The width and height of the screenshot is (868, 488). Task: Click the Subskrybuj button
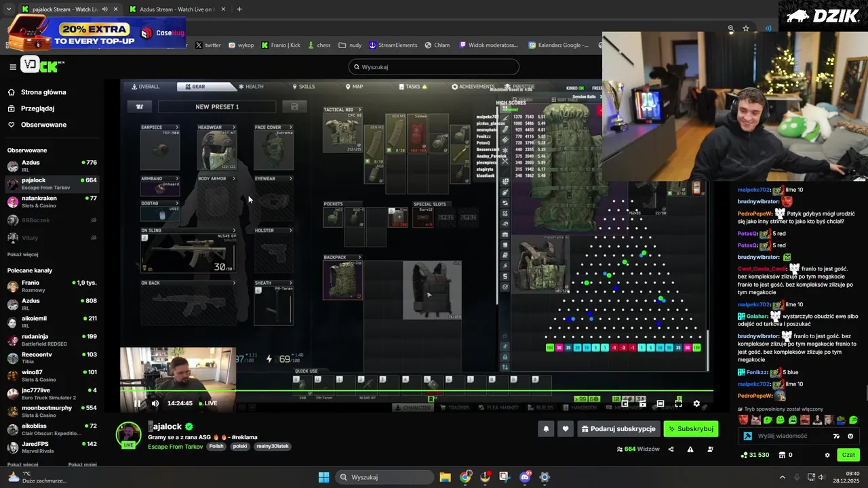(x=690, y=429)
